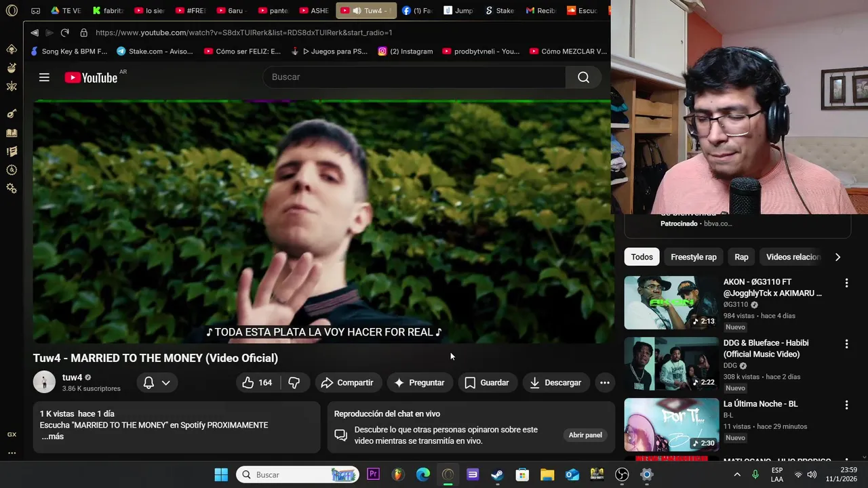Open Opera GX sidebar settings gear
This screenshot has width=868, height=488.
point(12,188)
